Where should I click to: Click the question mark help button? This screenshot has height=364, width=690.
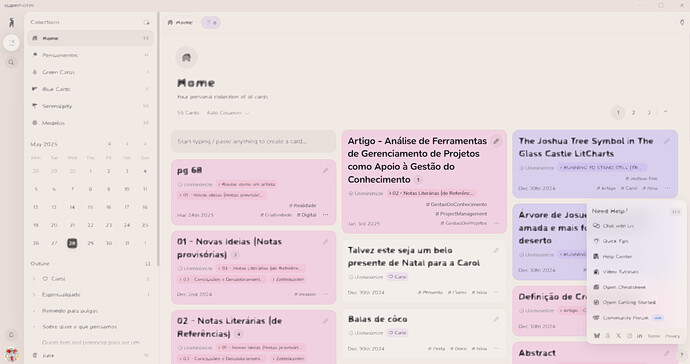click(x=682, y=355)
